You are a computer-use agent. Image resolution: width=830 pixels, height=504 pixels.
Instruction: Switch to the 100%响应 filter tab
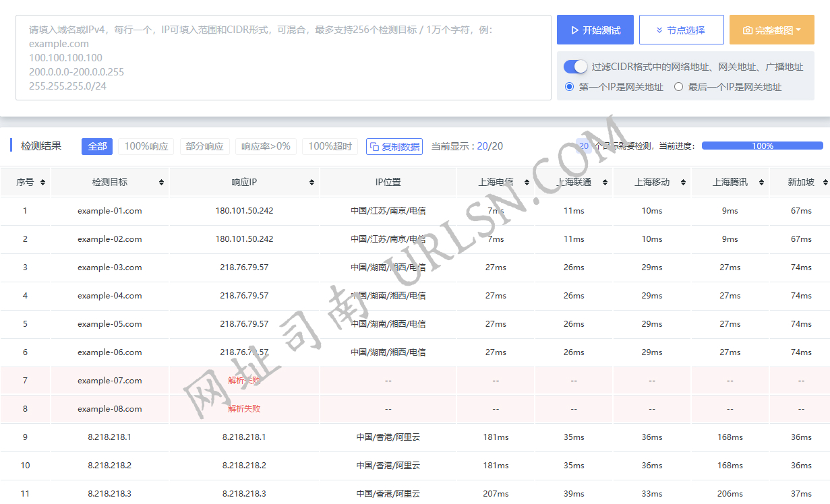(146, 146)
